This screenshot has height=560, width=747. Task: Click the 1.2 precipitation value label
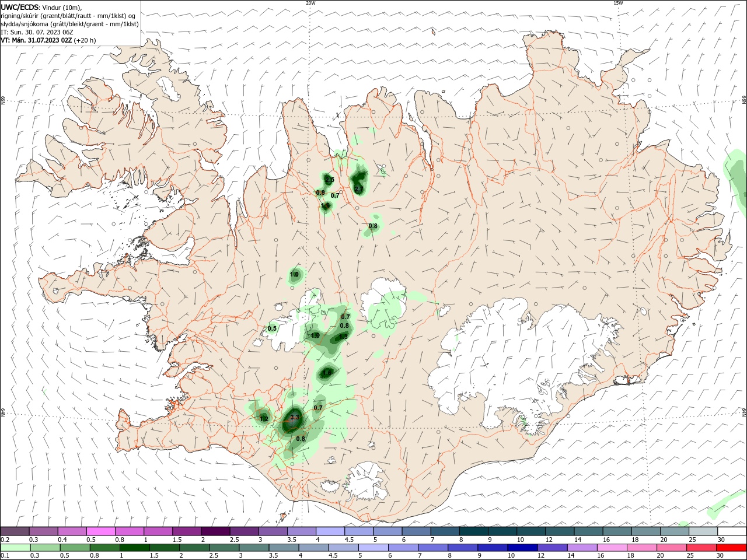[x=264, y=418]
